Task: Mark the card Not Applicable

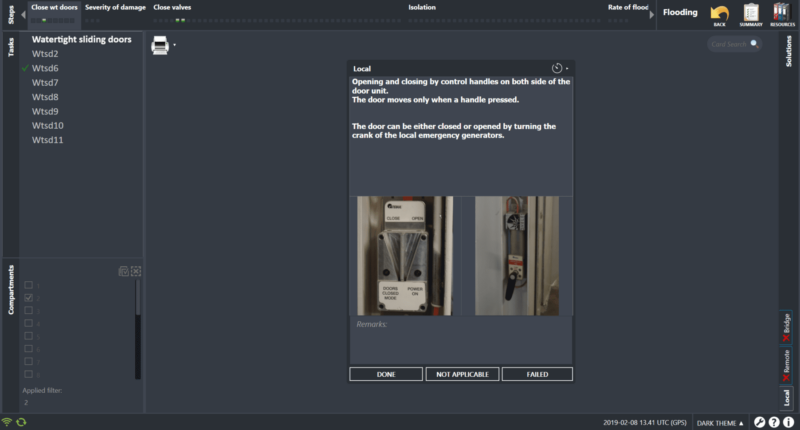Action: click(462, 374)
